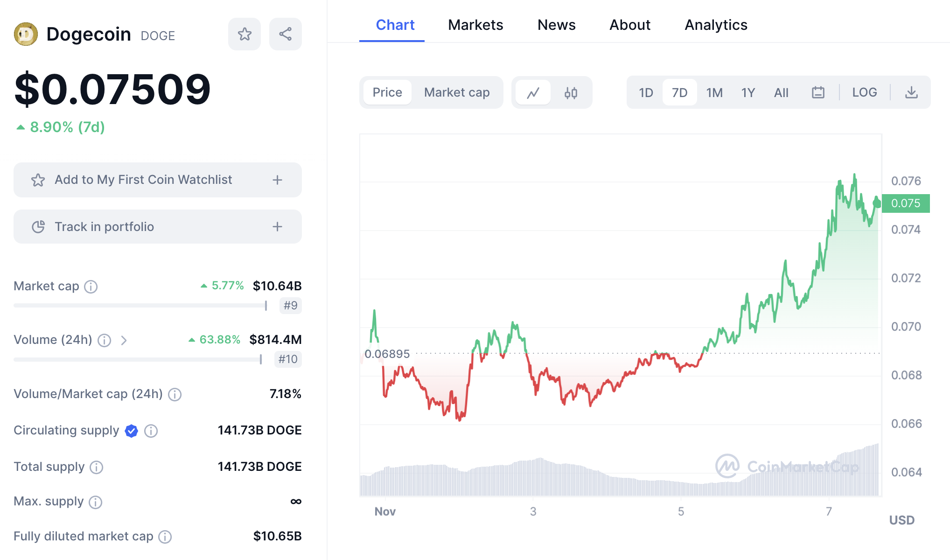Switch chart to Market cap view
950x560 pixels.
pyautogui.click(x=456, y=92)
